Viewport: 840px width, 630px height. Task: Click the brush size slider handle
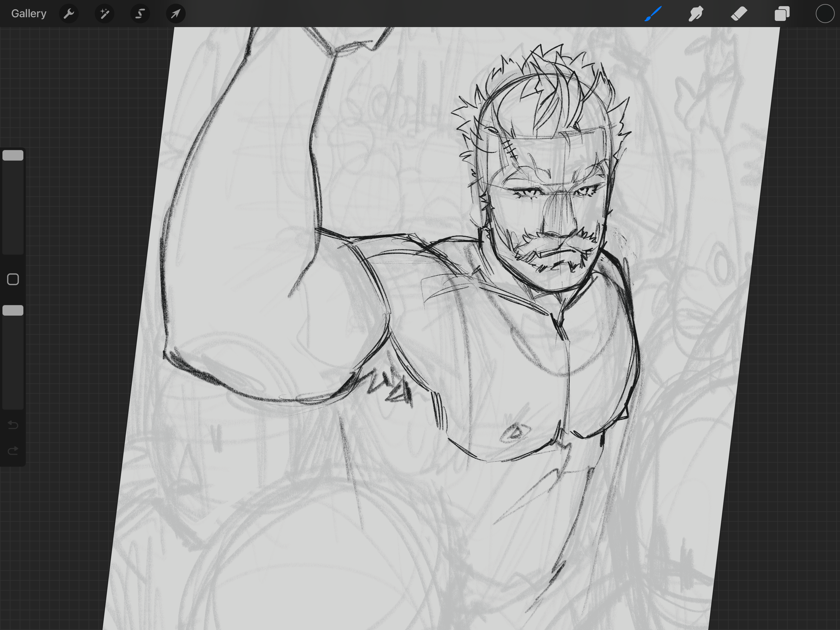point(13,155)
